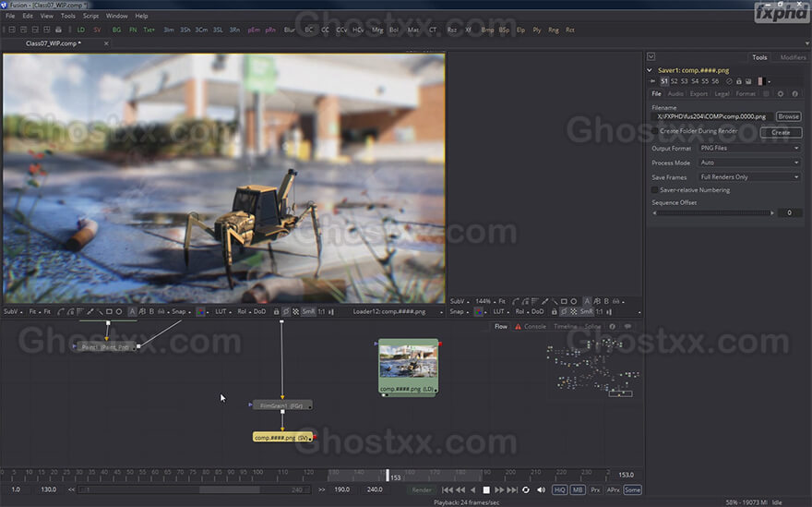Jump to the last frame

click(x=512, y=489)
